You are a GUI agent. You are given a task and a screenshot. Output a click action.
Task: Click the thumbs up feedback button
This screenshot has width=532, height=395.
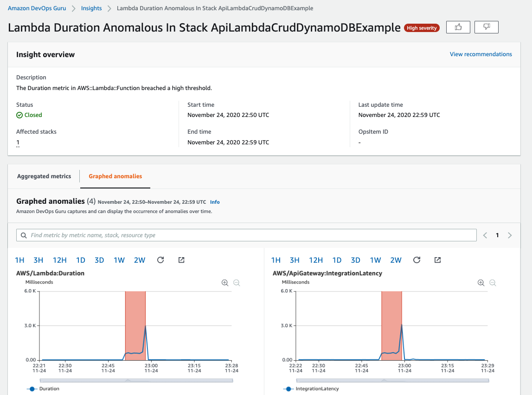pos(458,27)
